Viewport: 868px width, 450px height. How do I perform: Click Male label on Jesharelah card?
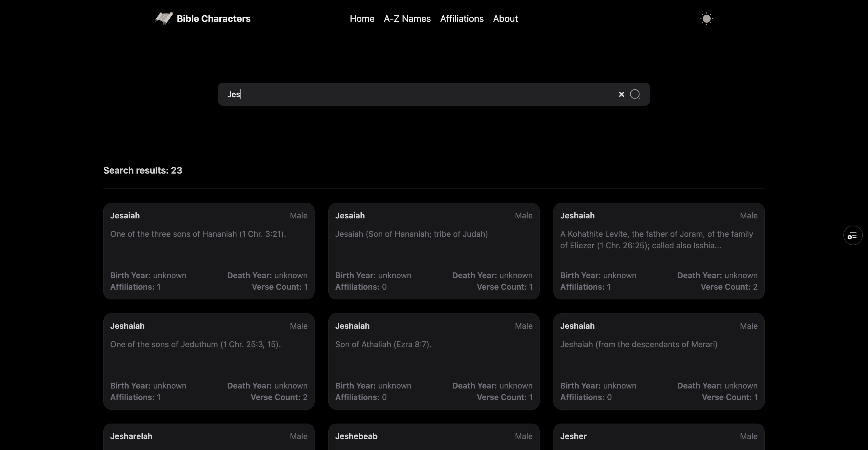pos(299,436)
